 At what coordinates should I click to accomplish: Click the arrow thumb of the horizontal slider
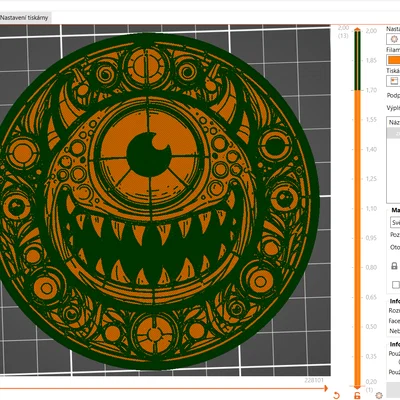325,388
